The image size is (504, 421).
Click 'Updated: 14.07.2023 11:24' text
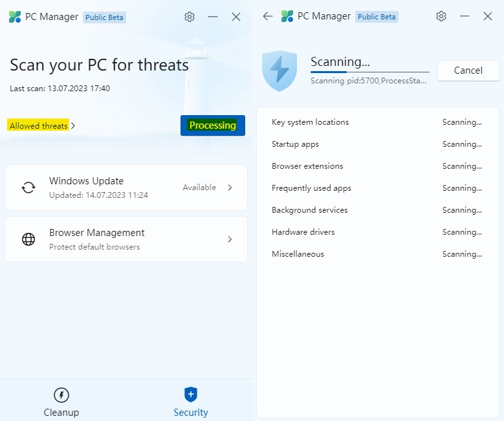pyautogui.click(x=98, y=195)
